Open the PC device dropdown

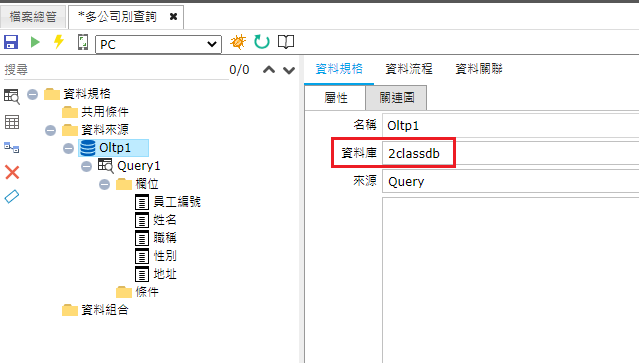(158, 44)
